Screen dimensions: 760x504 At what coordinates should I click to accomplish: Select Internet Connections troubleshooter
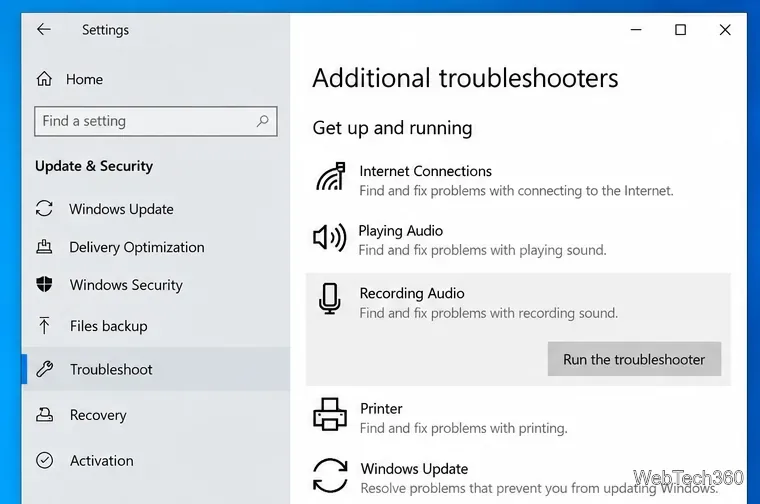coord(426,171)
